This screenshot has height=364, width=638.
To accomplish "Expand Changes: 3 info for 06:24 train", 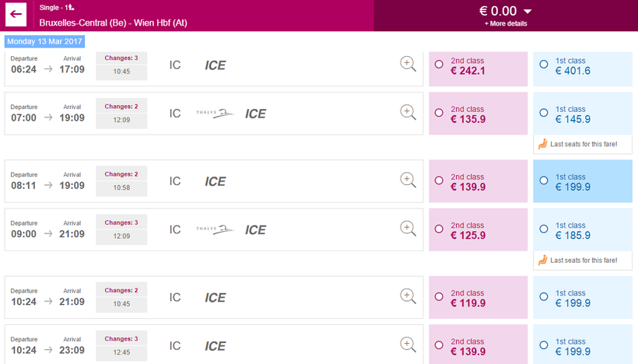I will [x=121, y=58].
